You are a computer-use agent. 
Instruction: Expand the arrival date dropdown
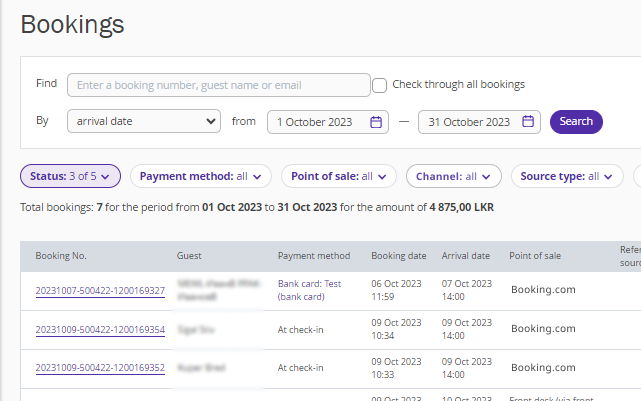tap(144, 122)
